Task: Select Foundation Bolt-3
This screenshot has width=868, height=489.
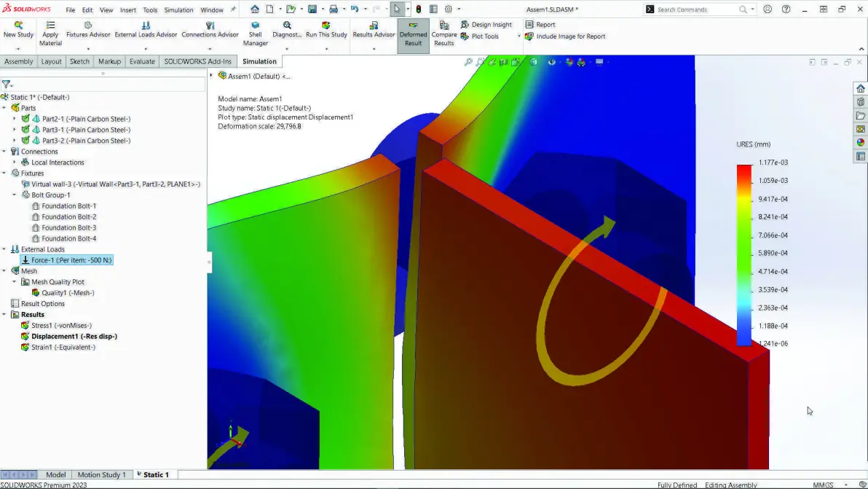Action: 63,227
